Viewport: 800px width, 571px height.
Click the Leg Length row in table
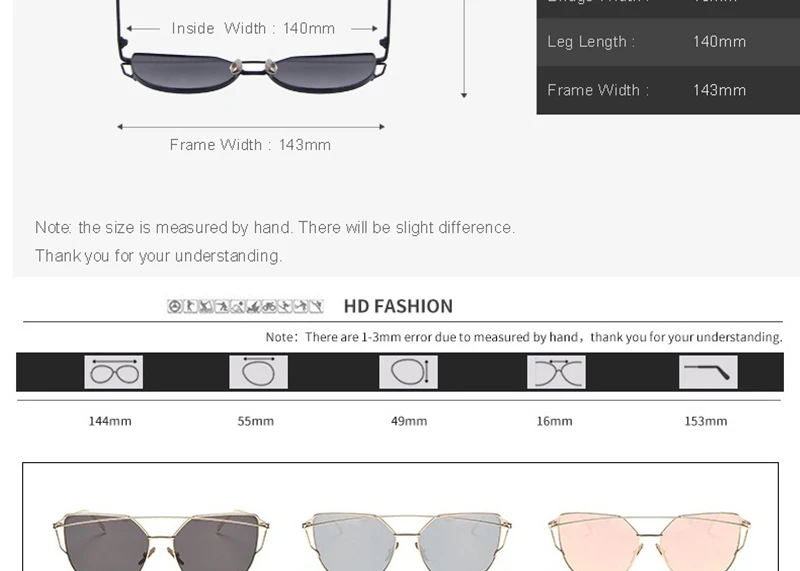(x=668, y=42)
